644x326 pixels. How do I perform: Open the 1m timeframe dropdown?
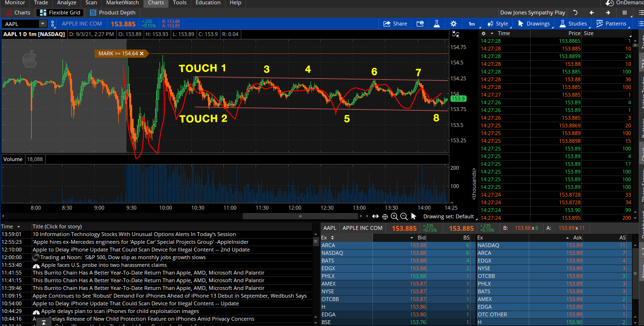(471, 24)
